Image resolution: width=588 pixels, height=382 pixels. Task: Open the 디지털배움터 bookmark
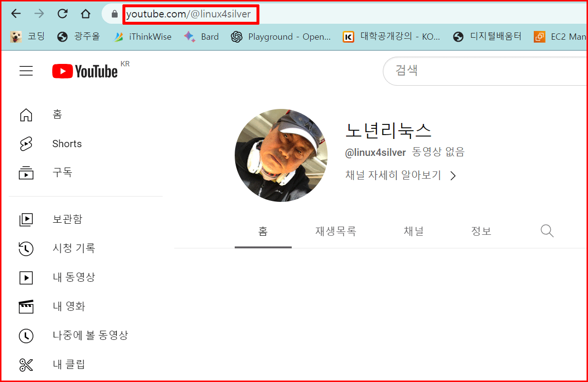487,36
